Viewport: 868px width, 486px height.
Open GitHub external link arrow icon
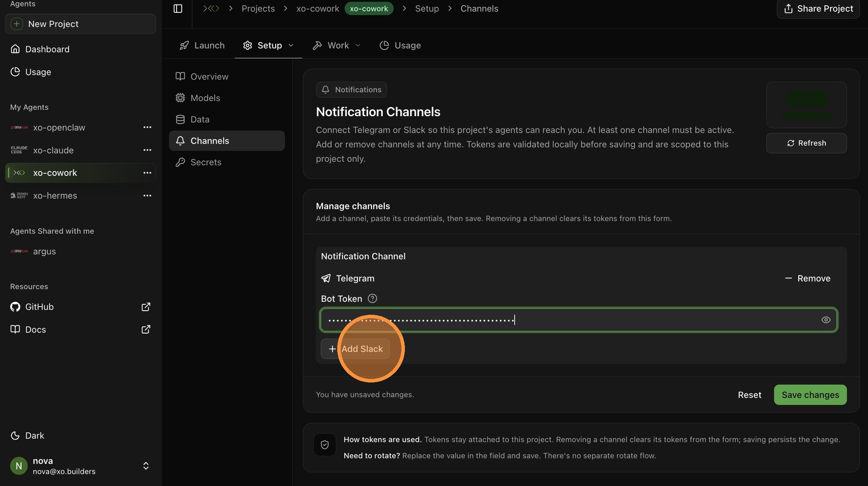146,307
